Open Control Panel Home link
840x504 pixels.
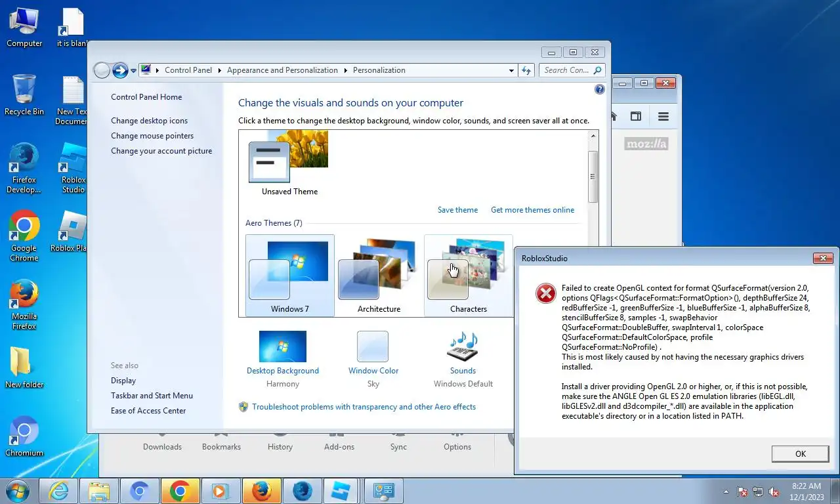click(146, 97)
